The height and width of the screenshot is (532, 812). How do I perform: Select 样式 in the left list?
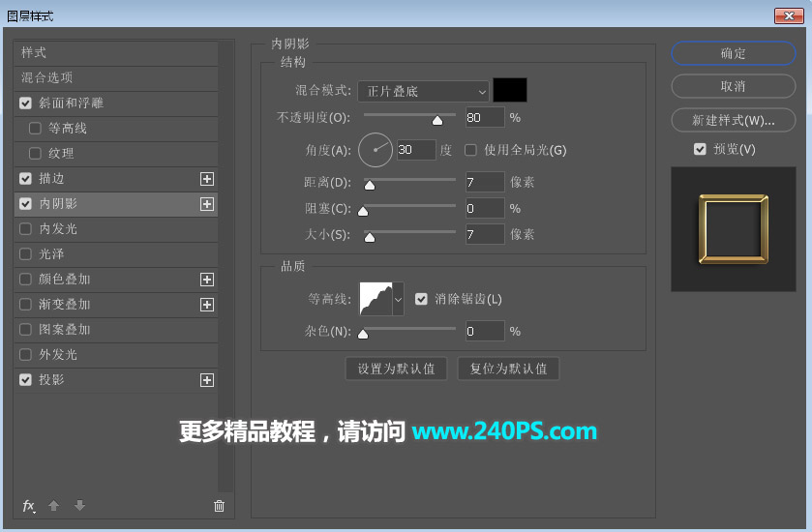point(116,53)
